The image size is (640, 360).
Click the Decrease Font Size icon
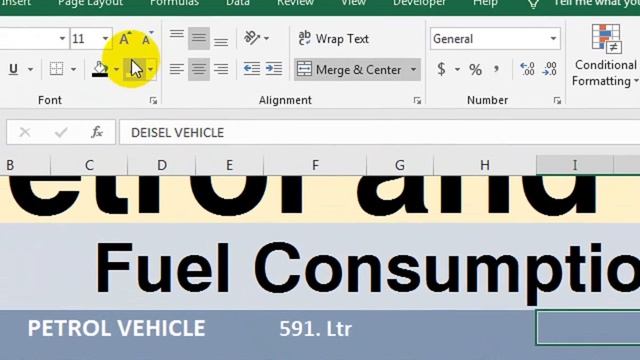tap(146, 40)
